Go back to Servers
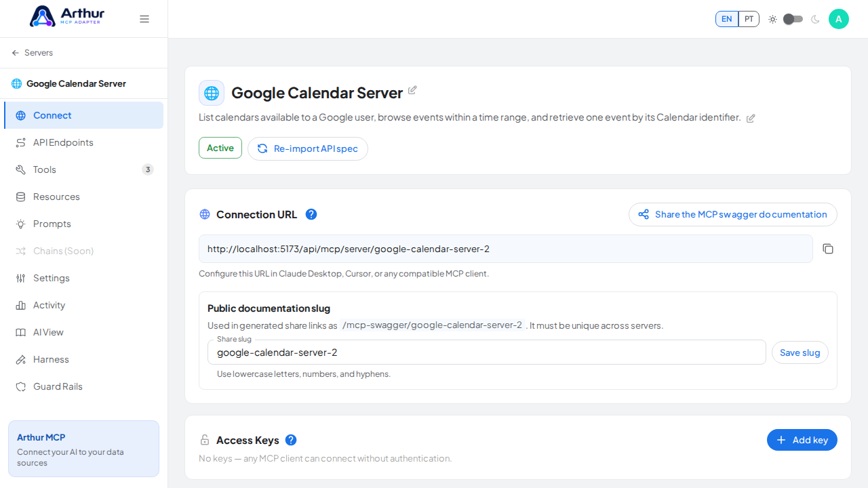The height and width of the screenshot is (488, 868). click(x=32, y=53)
